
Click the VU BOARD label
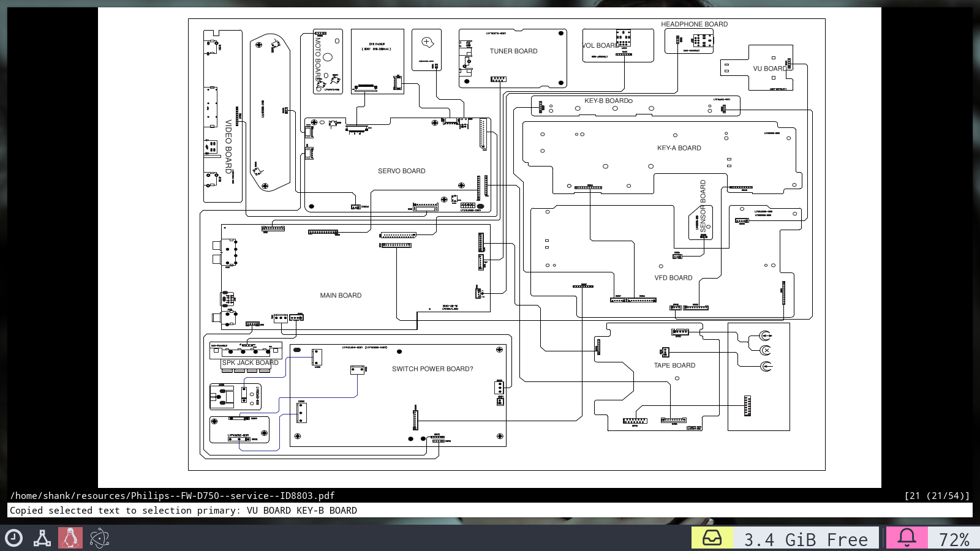click(770, 69)
